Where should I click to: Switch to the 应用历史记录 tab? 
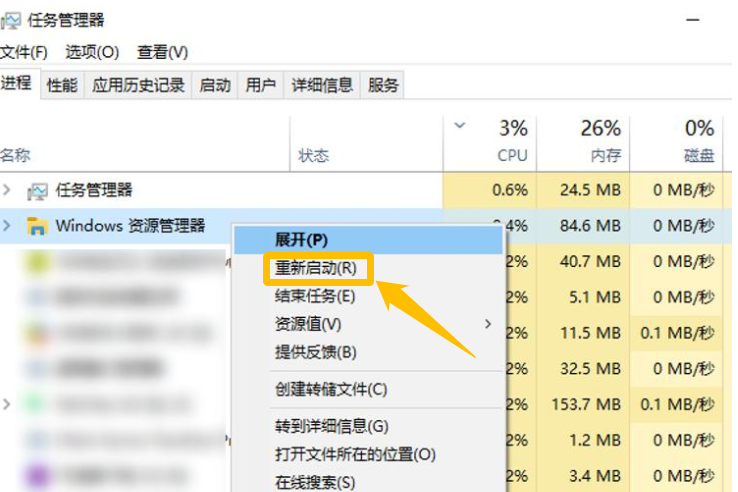[138, 85]
